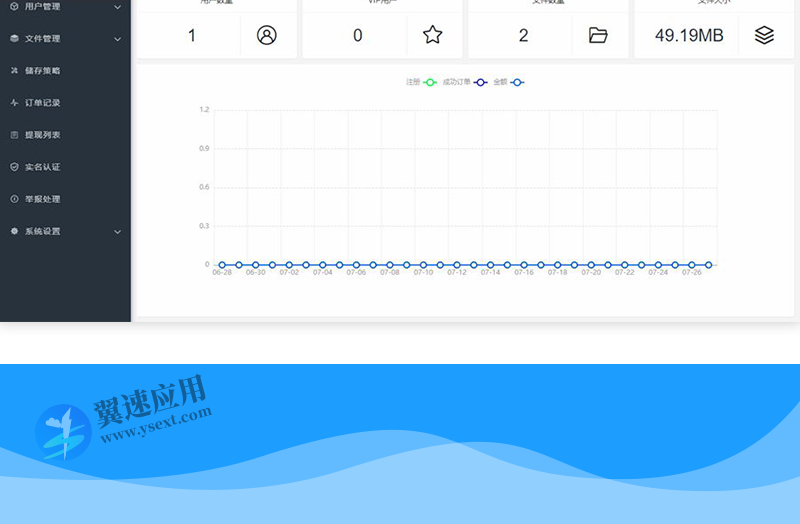
Task: Click the user avatar icon on user count card
Action: point(266,35)
